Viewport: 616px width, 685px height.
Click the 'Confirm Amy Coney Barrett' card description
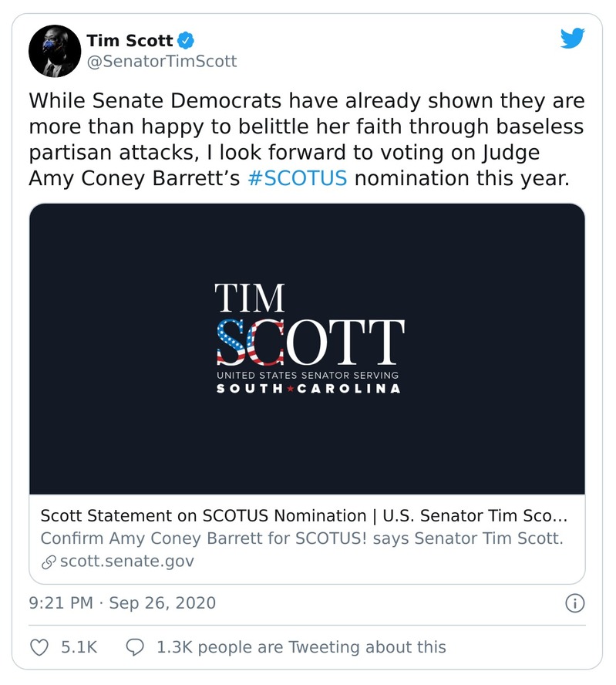301,538
